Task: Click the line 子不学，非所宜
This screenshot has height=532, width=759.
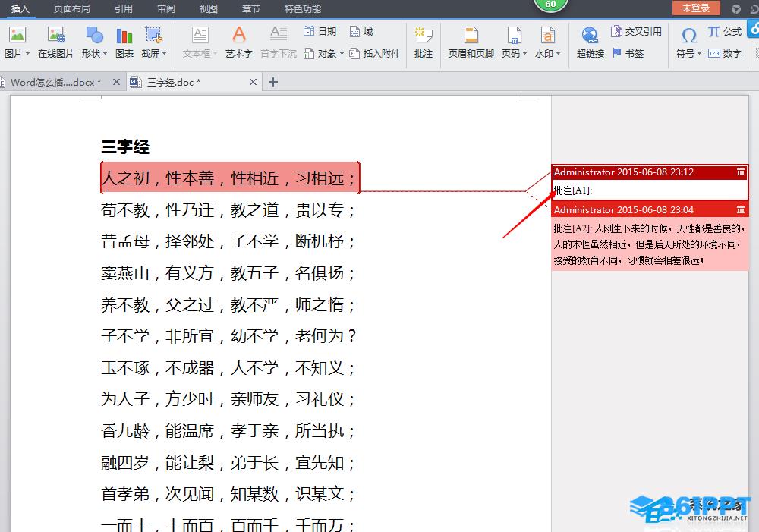Action: [x=228, y=336]
